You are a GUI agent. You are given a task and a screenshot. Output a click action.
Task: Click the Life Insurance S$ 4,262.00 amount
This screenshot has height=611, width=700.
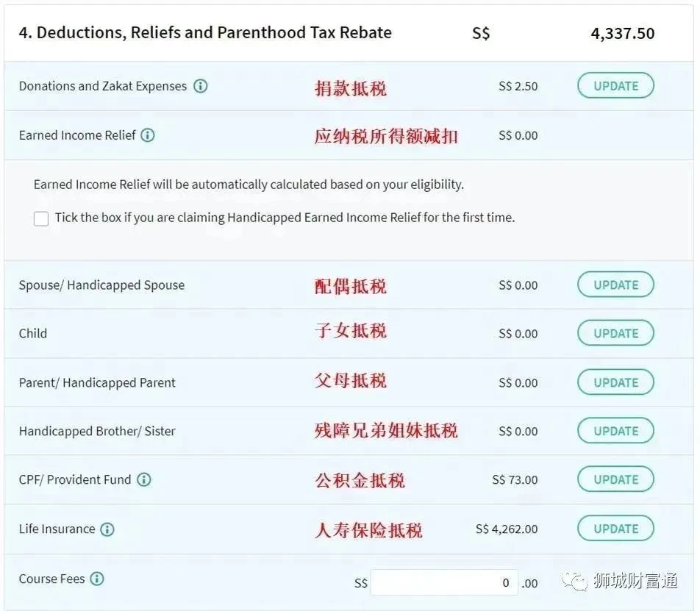point(507,529)
